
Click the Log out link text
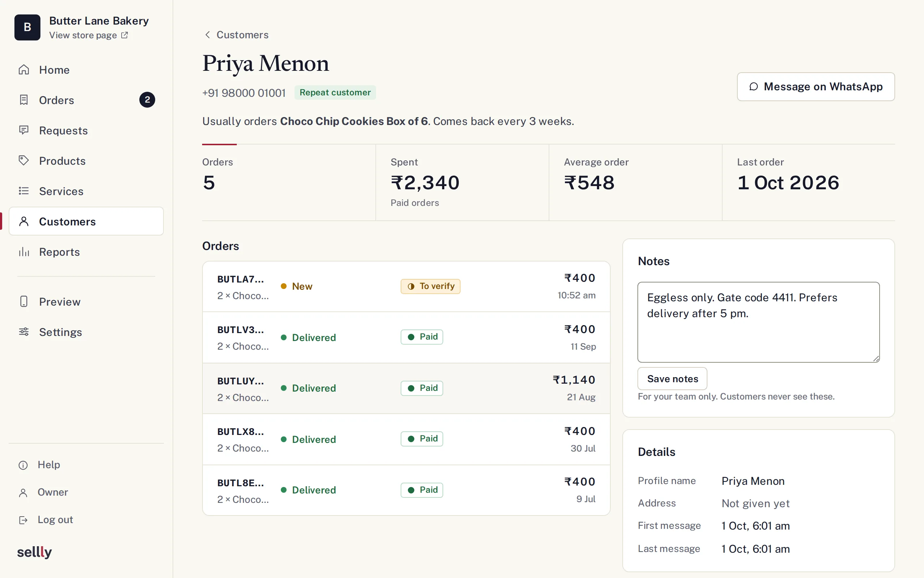coord(55,519)
